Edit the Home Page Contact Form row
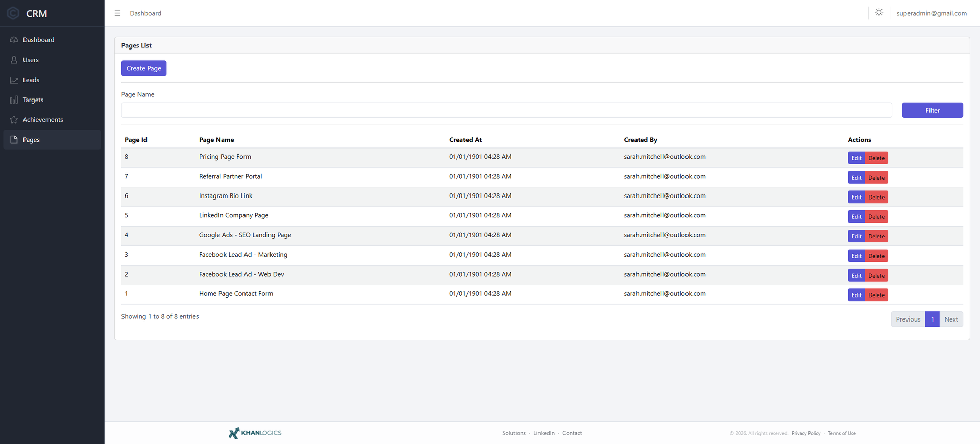The width and height of the screenshot is (980, 444). pos(856,295)
